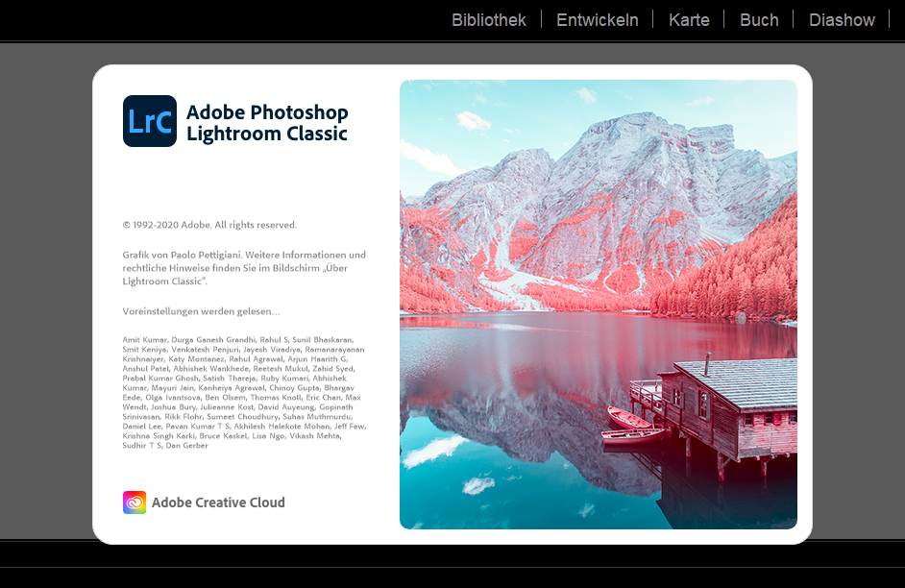Switch to the Entwickeln module
This screenshot has height=588, width=905.
598,20
